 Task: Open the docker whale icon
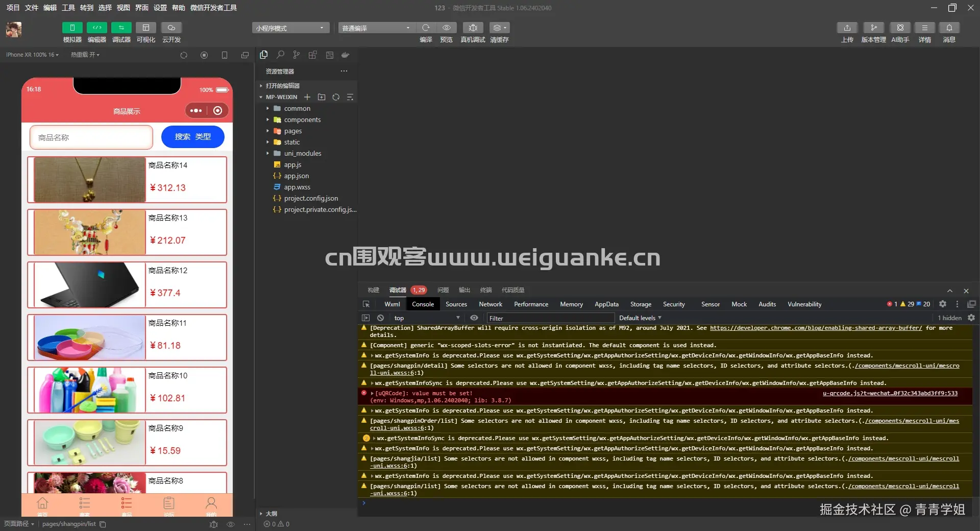(x=346, y=55)
